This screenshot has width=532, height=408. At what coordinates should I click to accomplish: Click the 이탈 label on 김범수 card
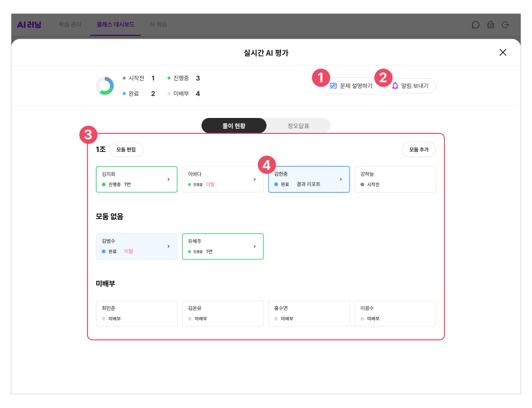[x=129, y=251]
